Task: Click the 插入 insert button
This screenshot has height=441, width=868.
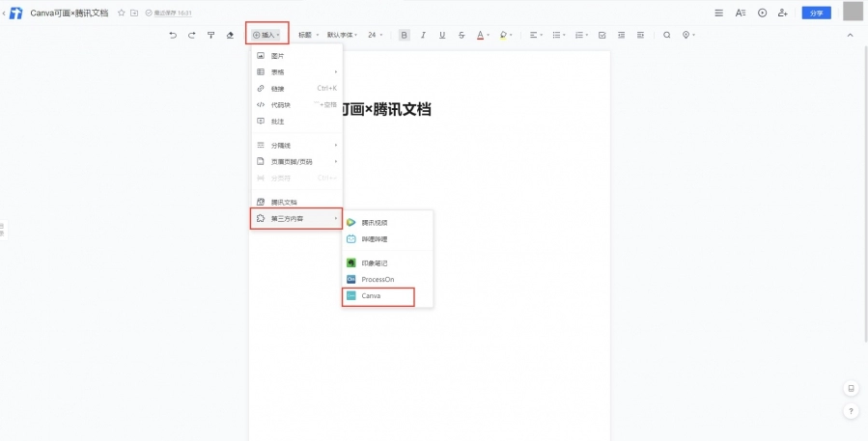Action: [x=267, y=35]
